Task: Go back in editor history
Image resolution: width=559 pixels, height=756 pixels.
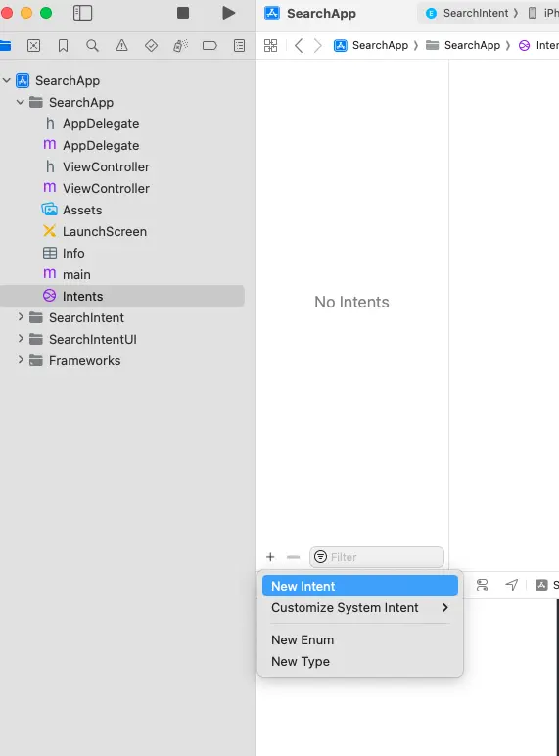Action: (x=299, y=46)
